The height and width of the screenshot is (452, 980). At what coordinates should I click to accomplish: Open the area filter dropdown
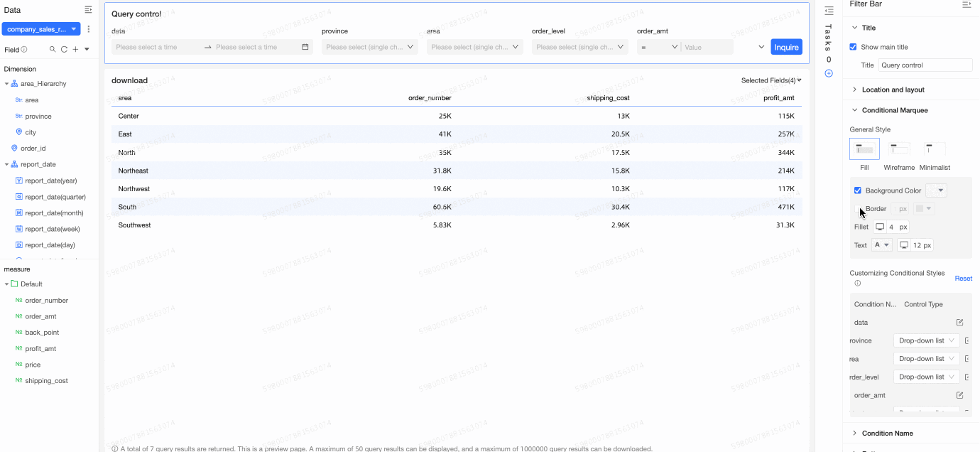click(474, 47)
